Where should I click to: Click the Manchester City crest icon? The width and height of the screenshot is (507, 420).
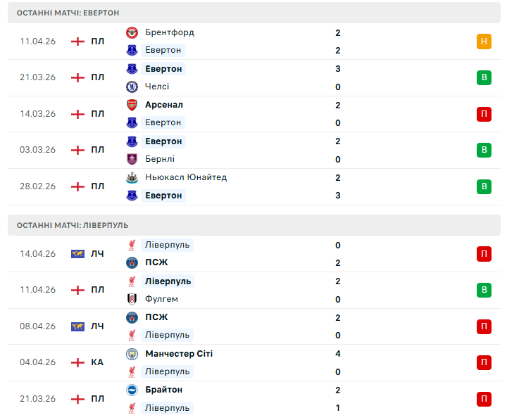pyautogui.click(x=132, y=354)
